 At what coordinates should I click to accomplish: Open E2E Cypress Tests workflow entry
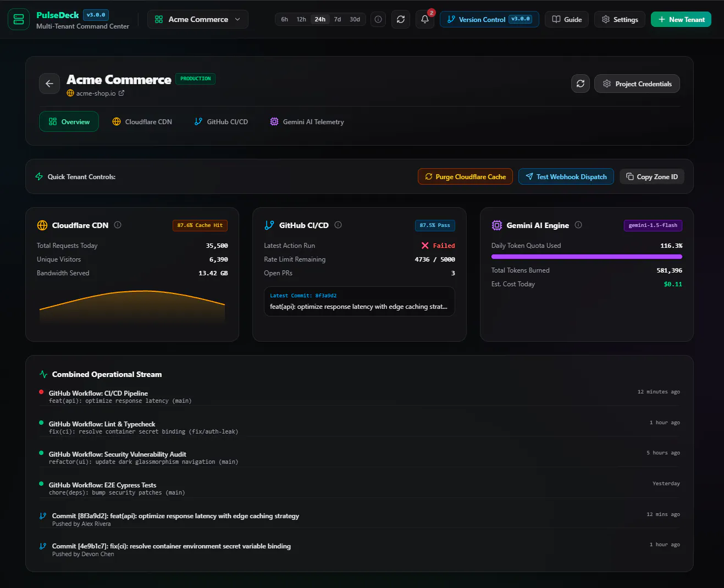point(360,489)
